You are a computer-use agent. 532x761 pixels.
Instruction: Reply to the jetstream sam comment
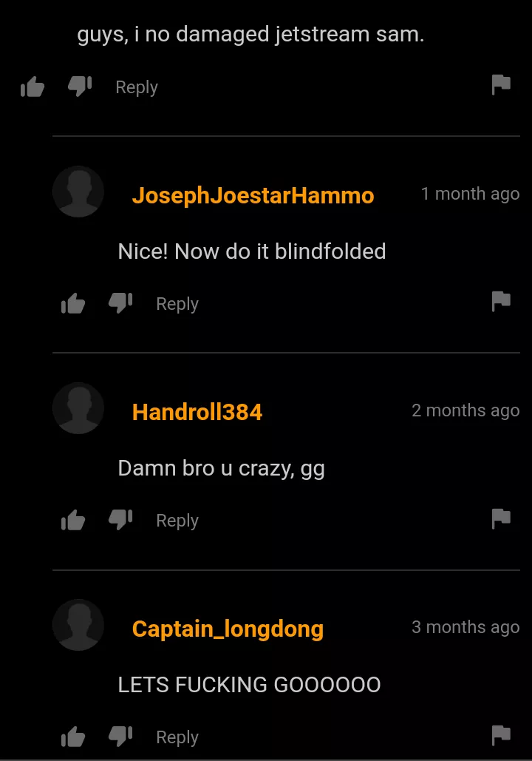(137, 87)
